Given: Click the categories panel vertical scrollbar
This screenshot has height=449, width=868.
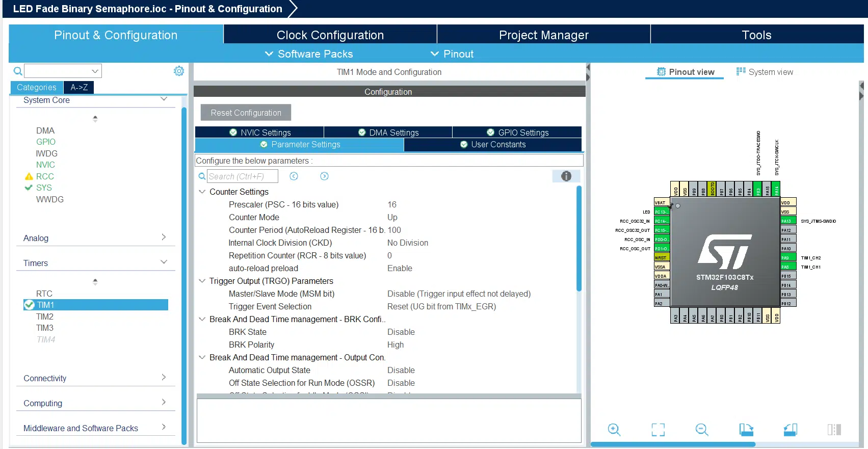Looking at the screenshot, I should tap(184, 275).
